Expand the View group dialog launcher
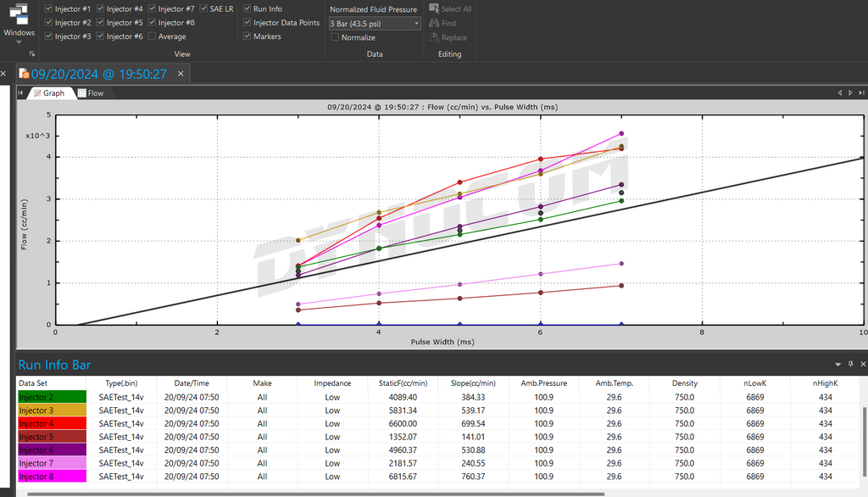Viewport: 868px width, 497px height. tap(32, 53)
